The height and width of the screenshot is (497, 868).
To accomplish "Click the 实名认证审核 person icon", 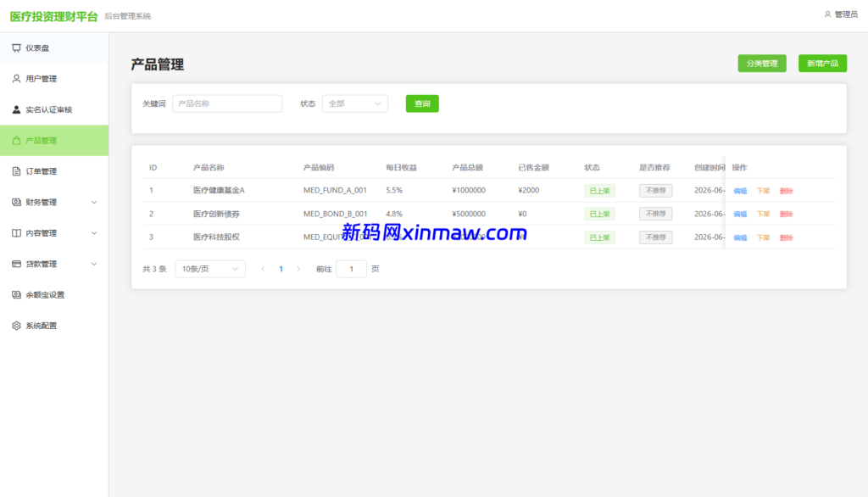I will (16, 109).
